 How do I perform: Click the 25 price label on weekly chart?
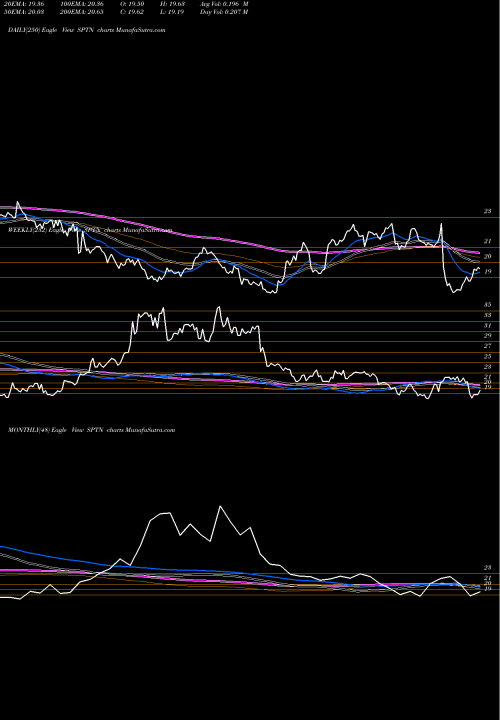pos(487,356)
